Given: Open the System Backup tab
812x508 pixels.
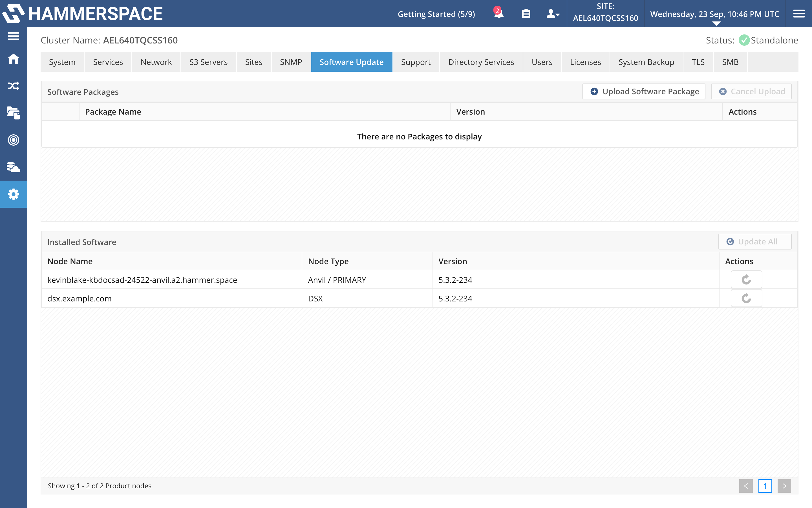Looking at the screenshot, I should point(646,62).
